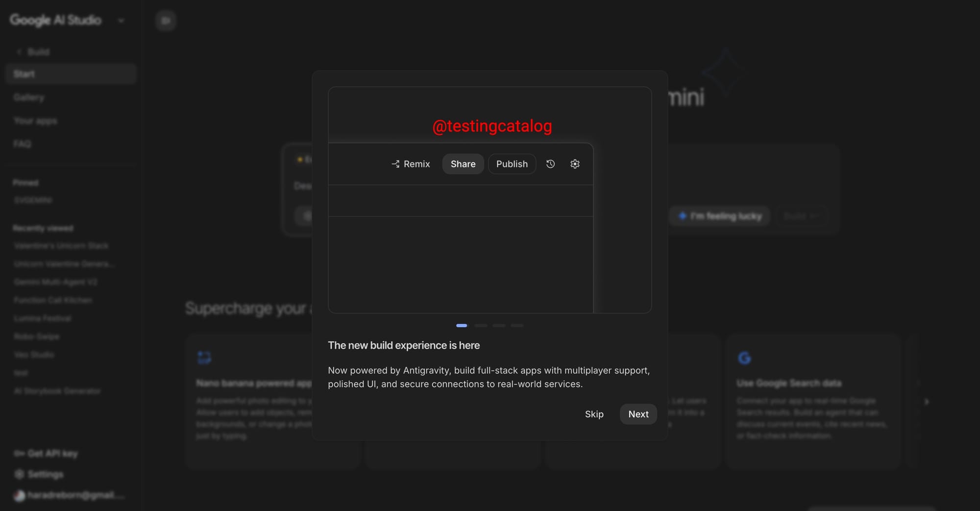Select the fourth carousel dot
Viewport: 980px width, 511px height.
pos(517,325)
